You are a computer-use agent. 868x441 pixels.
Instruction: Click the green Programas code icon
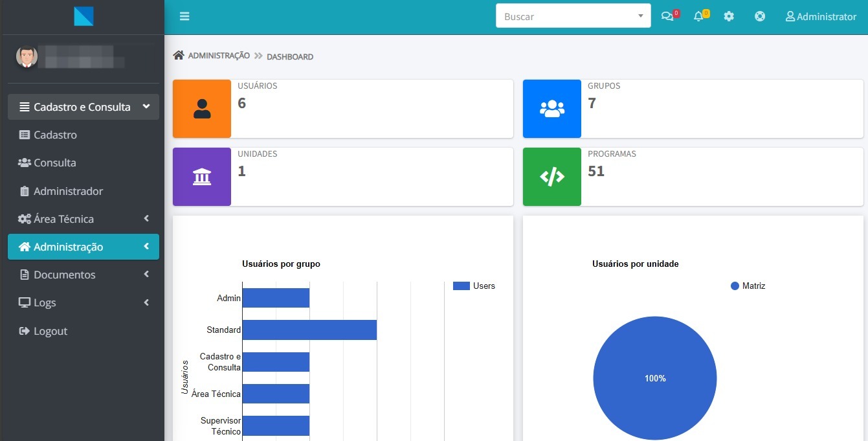click(551, 177)
